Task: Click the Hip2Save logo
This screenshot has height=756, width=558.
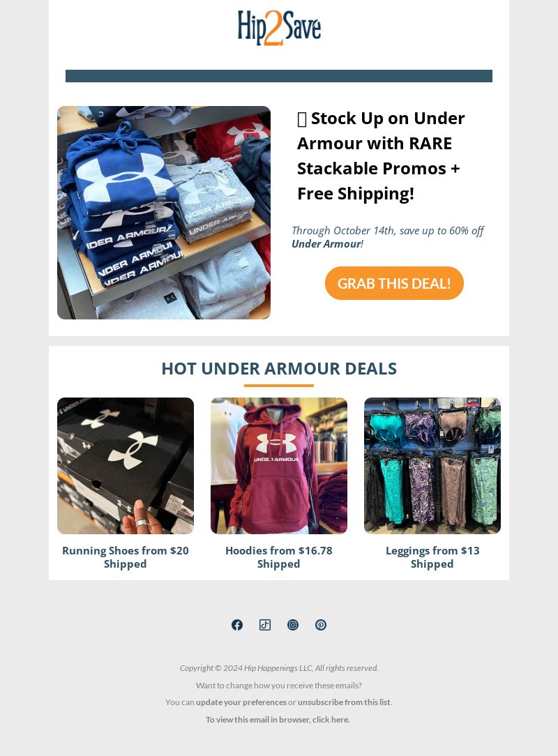Action: pos(279,28)
